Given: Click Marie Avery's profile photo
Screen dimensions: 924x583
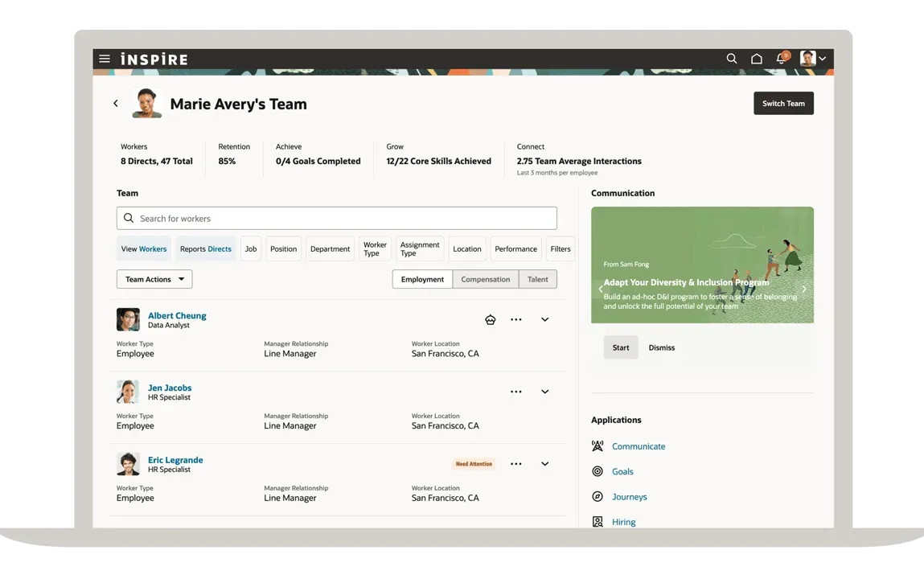Looking at the screenshot, I should pos(146,103).
